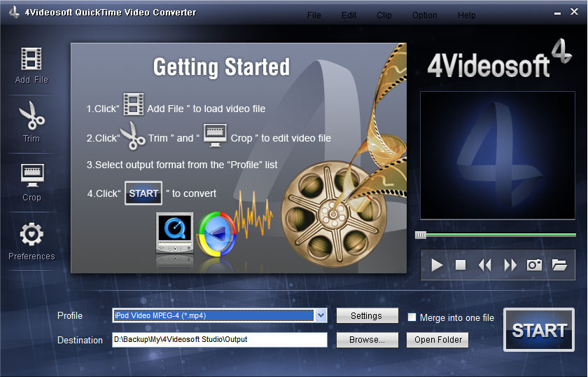Open the Crop monitor tool
Screen dimensions: 588x377
pos(32,175)
